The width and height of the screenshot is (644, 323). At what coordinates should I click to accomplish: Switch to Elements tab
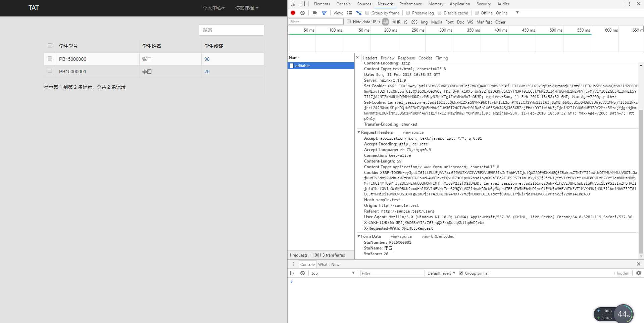[322, 4]
